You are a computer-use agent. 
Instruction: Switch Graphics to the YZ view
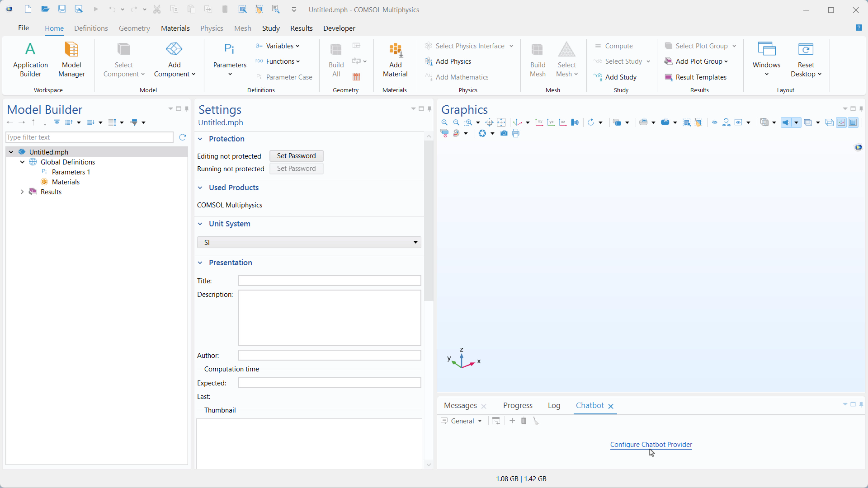click(551, 122)
